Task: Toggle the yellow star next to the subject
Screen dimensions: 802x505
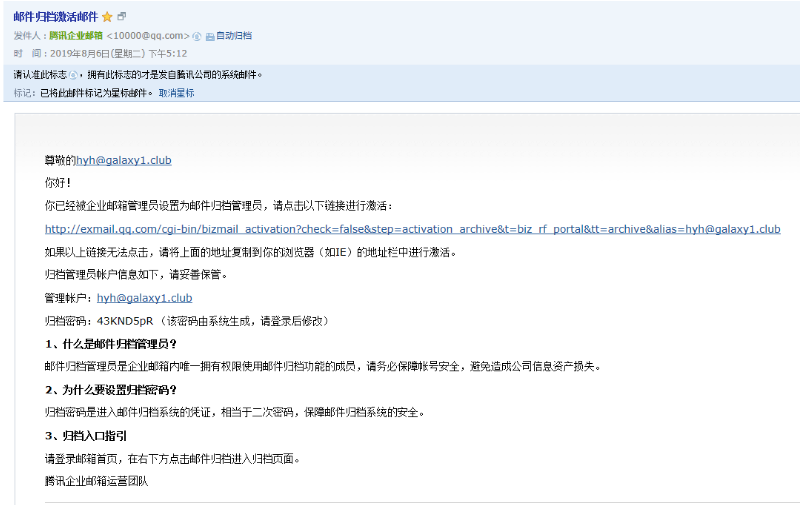Action: pos(107,17)
